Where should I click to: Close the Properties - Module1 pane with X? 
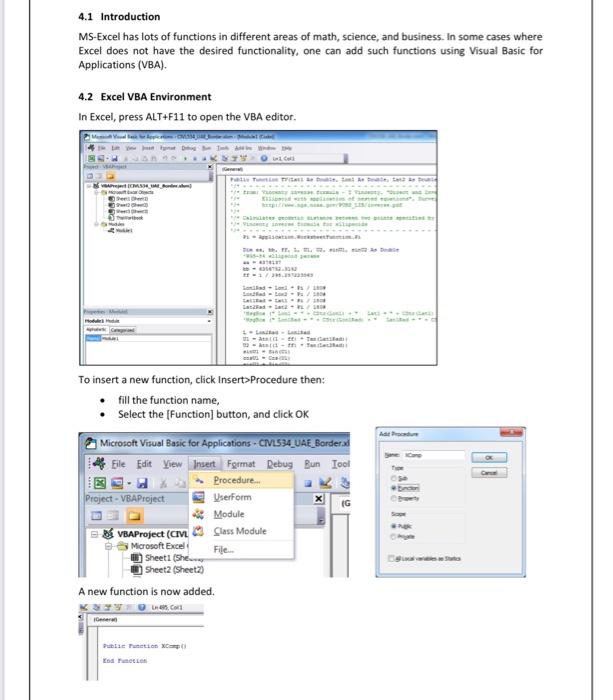point(210,312)
